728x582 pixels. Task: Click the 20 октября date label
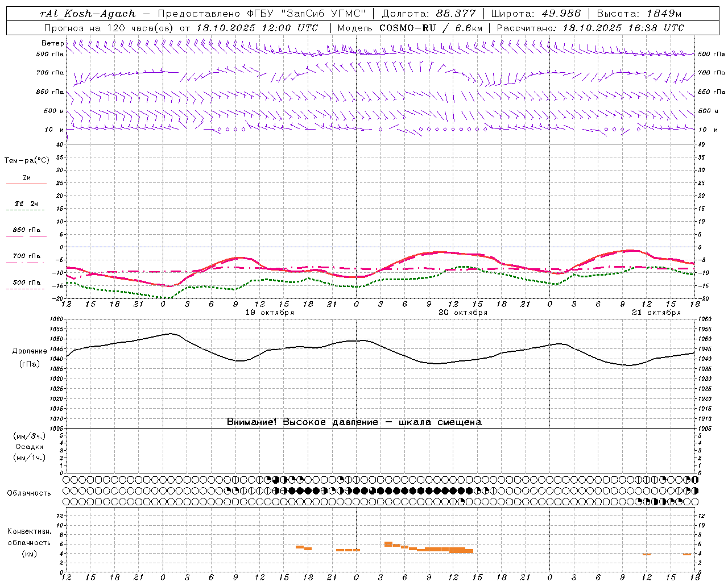pos(463,313)
